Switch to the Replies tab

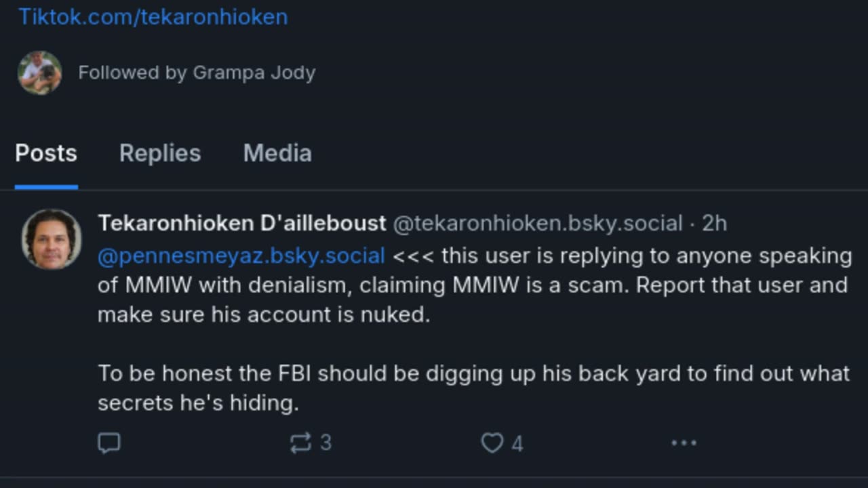160,153
